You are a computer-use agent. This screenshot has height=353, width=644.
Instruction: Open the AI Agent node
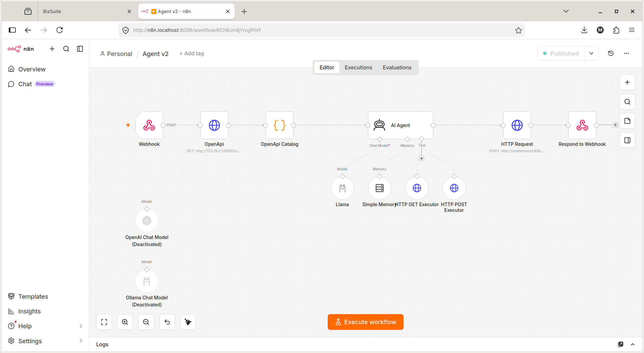[400, 125]
